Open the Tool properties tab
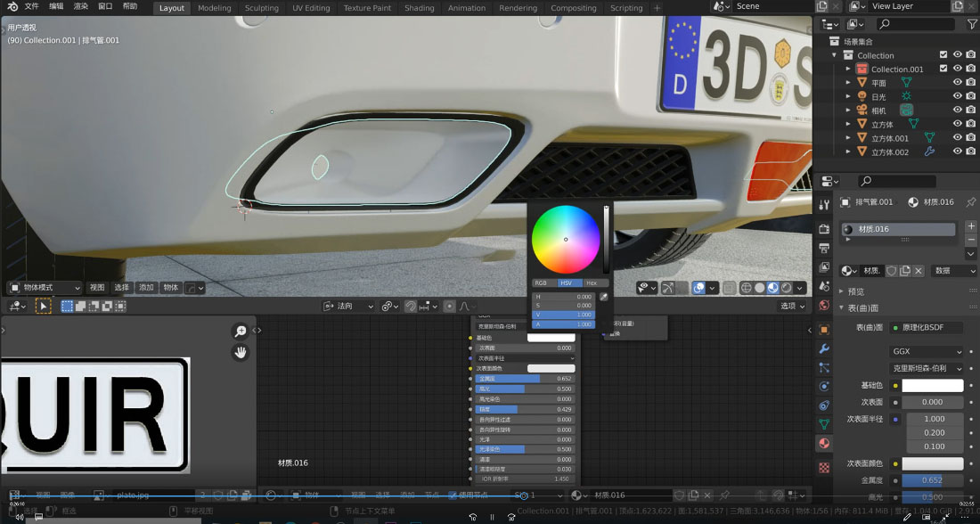 click(x=824, y=204)
